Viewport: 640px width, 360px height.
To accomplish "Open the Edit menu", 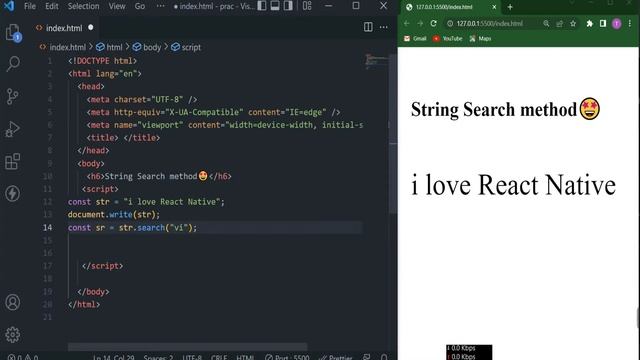I will [52, 6].
